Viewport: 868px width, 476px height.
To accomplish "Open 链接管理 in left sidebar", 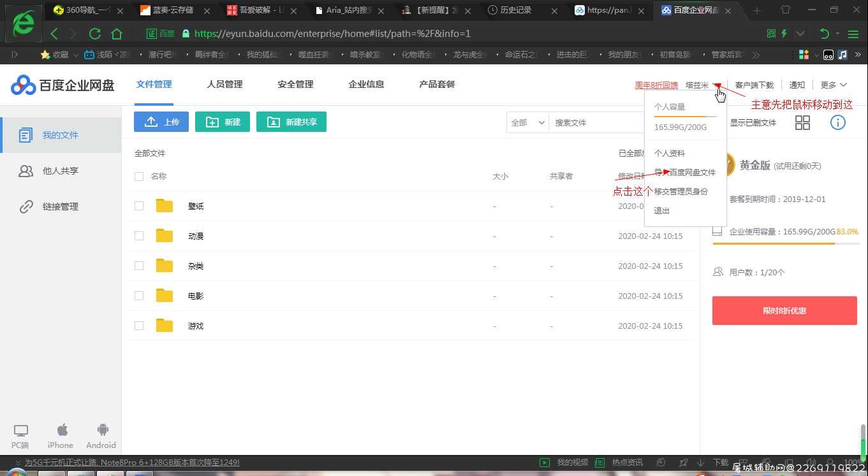I will pos(61,206).
